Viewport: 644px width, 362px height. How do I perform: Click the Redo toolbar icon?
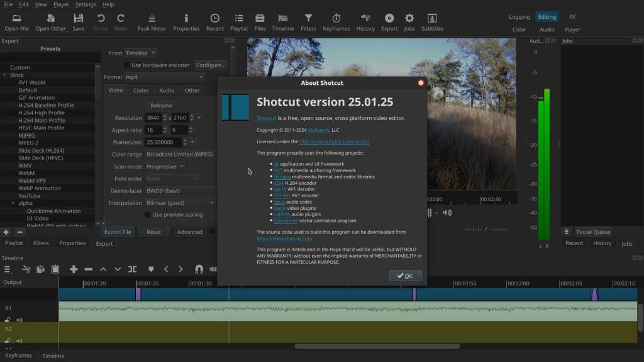(121, 23)
